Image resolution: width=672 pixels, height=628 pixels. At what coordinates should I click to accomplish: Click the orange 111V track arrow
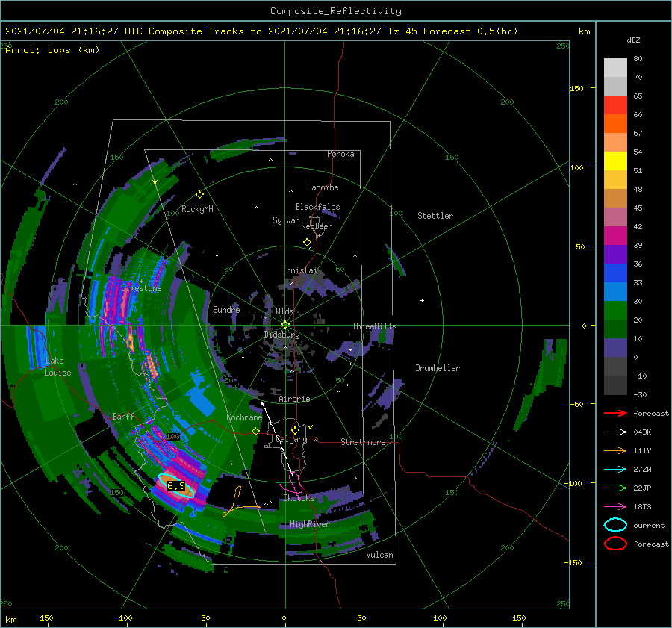coord(615,450)
